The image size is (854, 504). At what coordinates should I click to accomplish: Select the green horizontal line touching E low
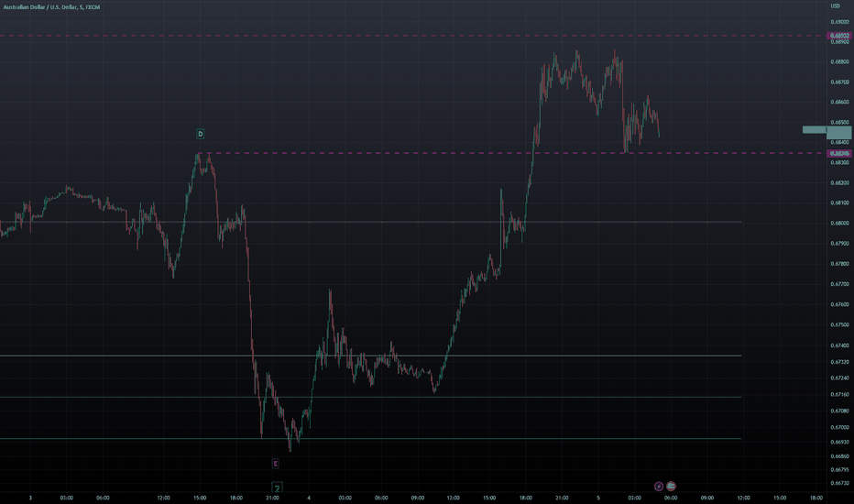pos(370,439)
